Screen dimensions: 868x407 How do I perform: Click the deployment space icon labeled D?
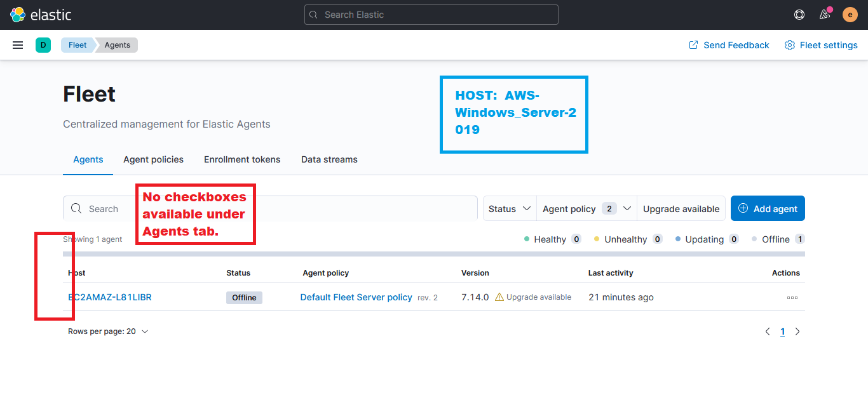click(43, 44)
